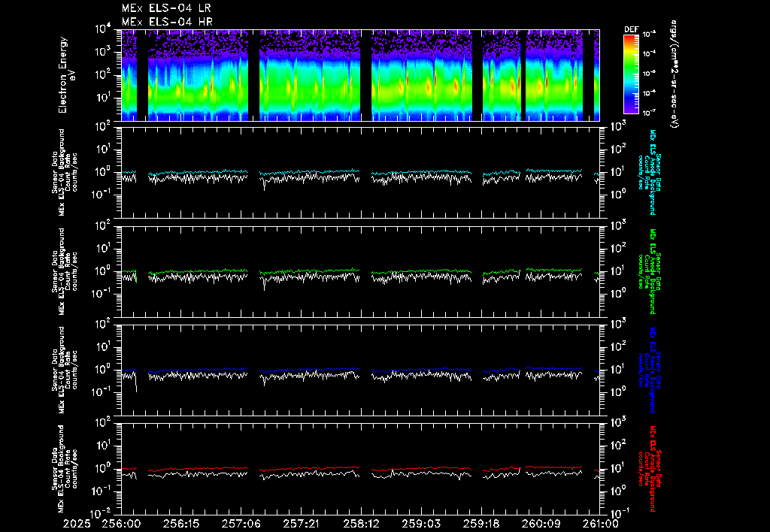This screenshot has width=770, height=532.
Task: Select the cyan right-hand axis label
Action: (649, 172)
